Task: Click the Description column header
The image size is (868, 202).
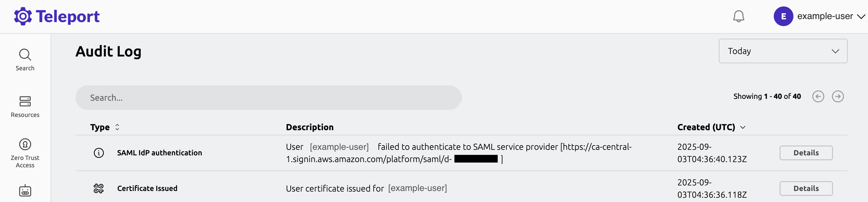Action: (x=310, y=127)
